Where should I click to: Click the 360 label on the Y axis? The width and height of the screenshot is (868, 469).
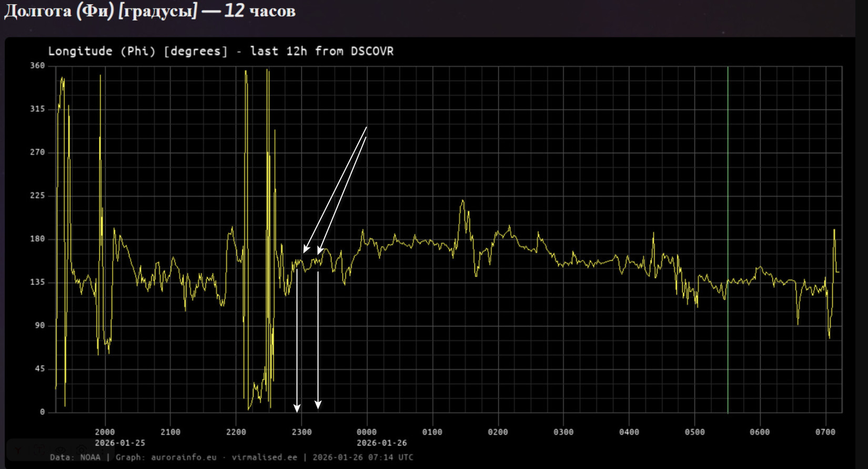37,66
